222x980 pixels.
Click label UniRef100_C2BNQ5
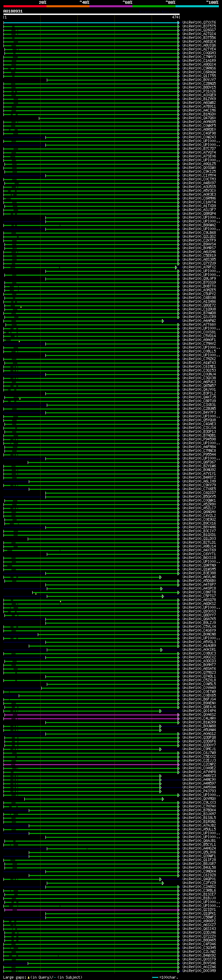(199, 84)
